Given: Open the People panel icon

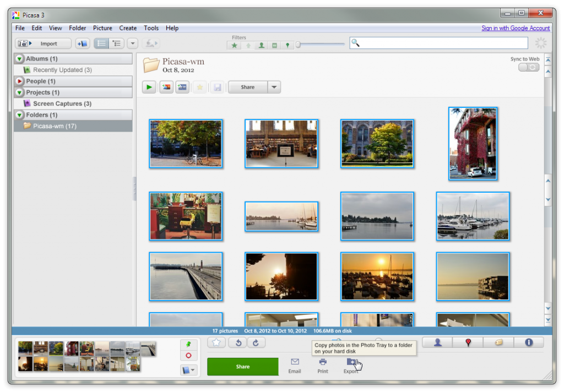Looking at the screenshot, I should point(437,342).
